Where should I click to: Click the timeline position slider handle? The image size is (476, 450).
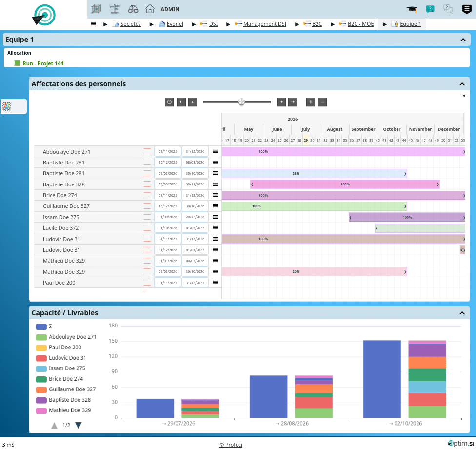pyautogui.click(x=241, y=102)
